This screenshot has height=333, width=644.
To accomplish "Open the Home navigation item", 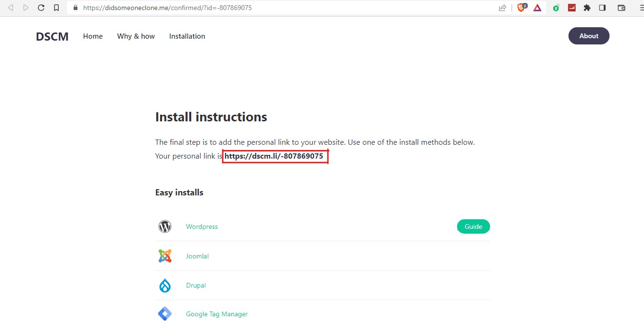I will click(93, 36).
